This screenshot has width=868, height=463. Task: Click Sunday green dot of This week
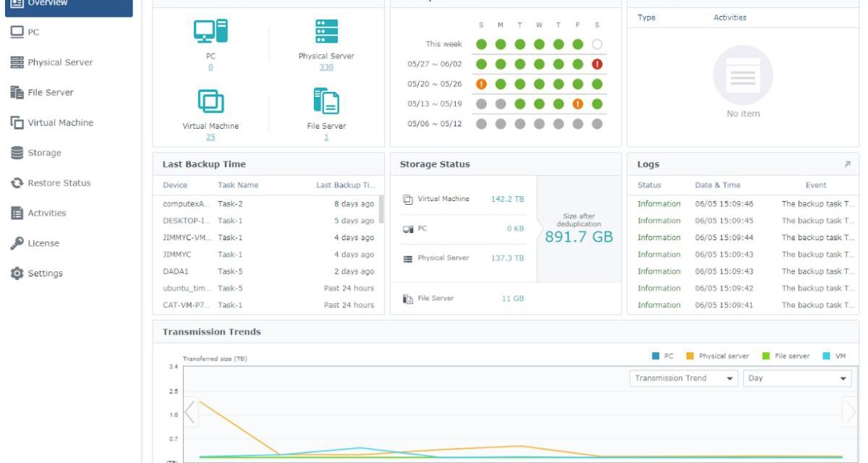coord(481,44)
